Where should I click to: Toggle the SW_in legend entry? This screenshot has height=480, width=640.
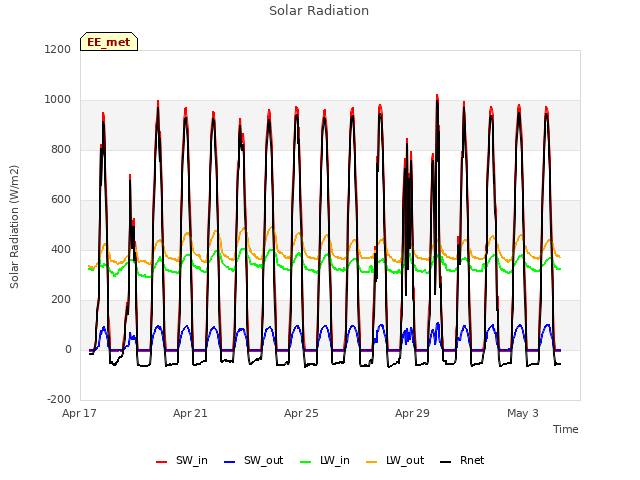coord(182,460)
